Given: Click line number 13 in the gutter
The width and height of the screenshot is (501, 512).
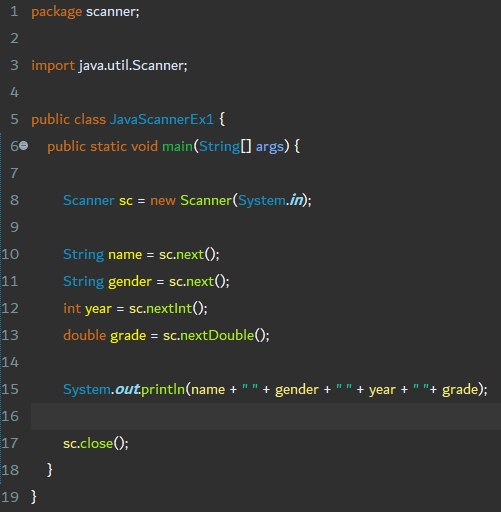Looking at the screenshot, I should point(10,335).
